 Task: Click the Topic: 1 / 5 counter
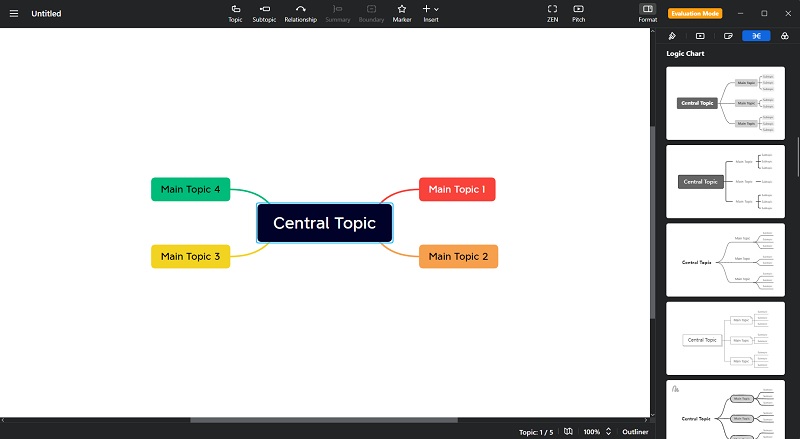coord(536,432)
